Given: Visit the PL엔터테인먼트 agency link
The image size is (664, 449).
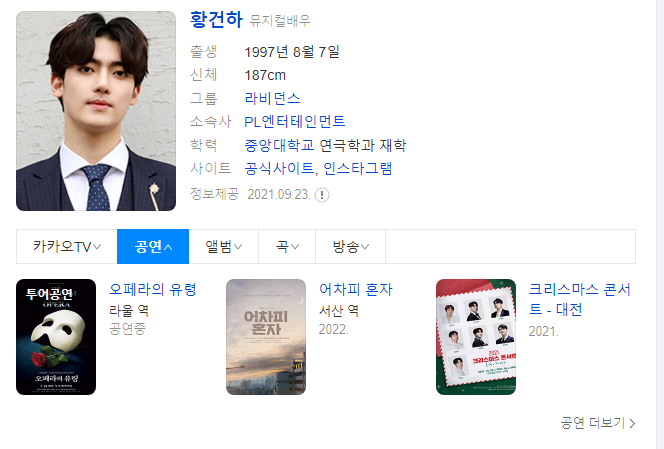Looking at the screenshot, I should tap(295, 122).
